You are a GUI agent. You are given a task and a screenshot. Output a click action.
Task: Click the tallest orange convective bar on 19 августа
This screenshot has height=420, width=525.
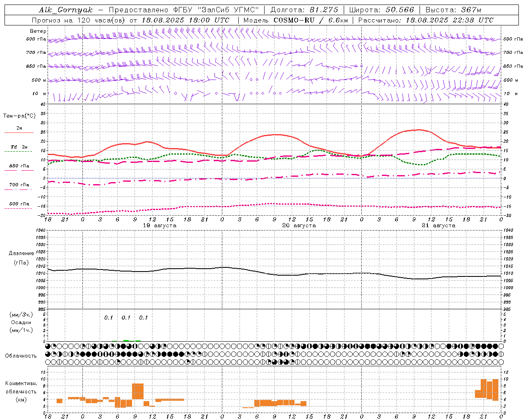138,391
